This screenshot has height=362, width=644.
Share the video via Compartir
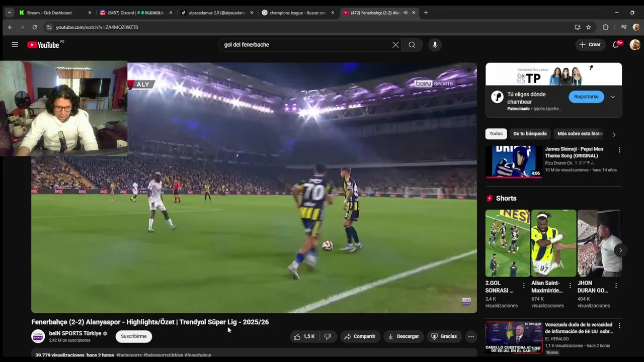coord(360,336)
